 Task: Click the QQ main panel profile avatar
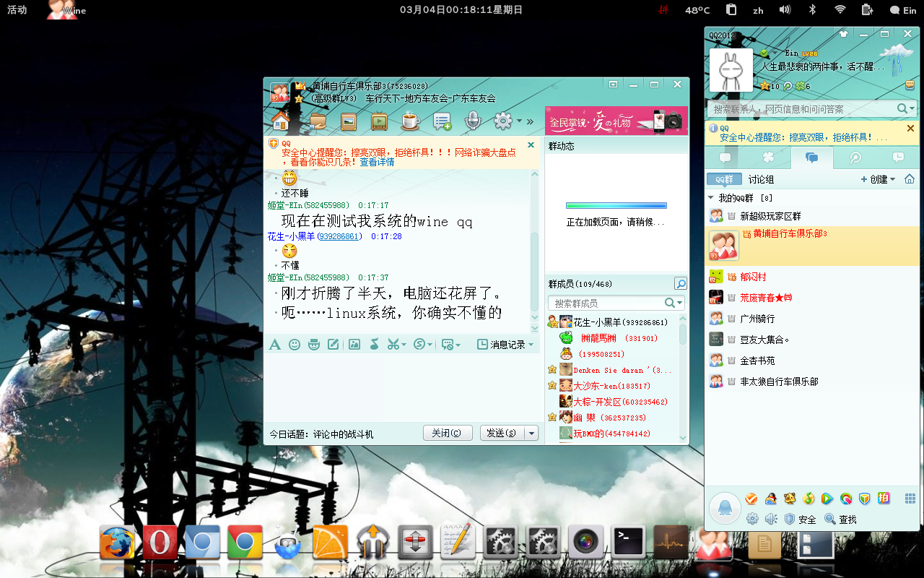731,69
